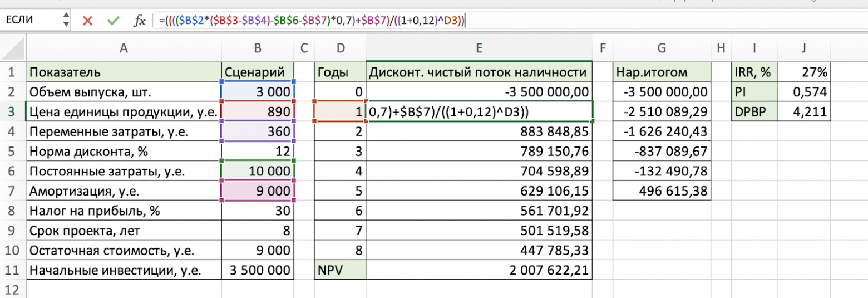The width and height of the screenshot is (868, 298).
Task: Select column A header
Action: click(x=124, y=49)
